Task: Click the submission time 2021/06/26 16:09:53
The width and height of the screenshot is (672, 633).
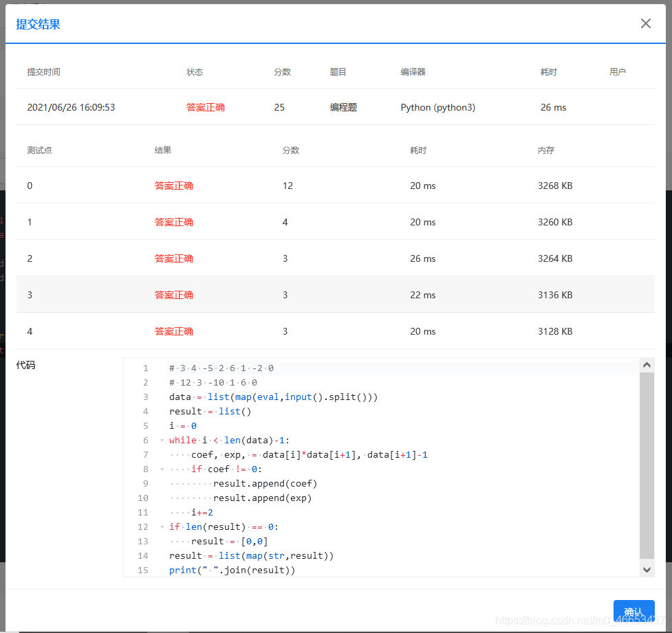Action: point(71,107)
